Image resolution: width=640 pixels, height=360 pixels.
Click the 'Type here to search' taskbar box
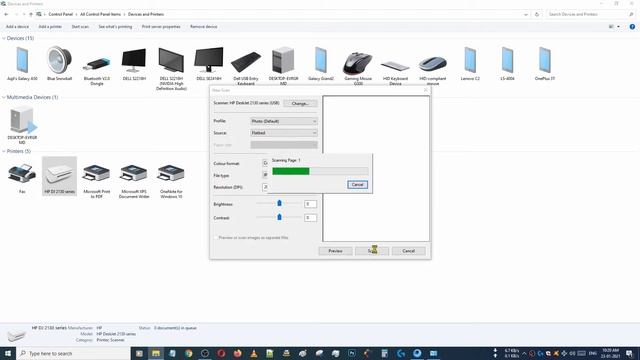[73, 353]
